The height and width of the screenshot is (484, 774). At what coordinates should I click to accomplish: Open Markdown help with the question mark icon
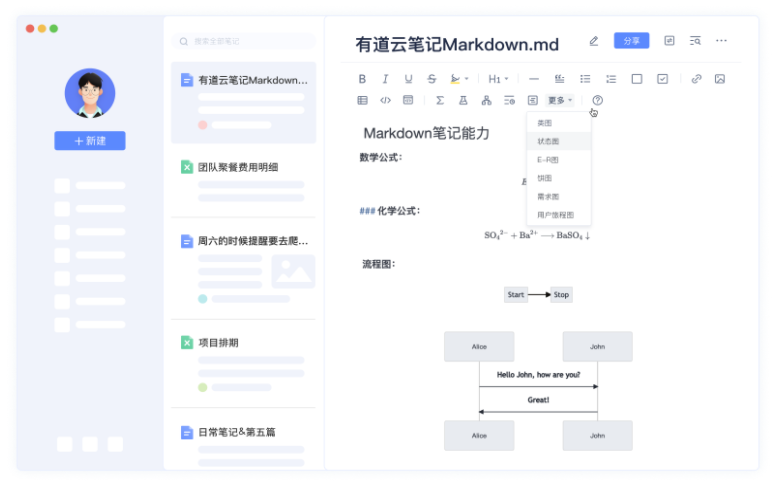coord(597,101)
